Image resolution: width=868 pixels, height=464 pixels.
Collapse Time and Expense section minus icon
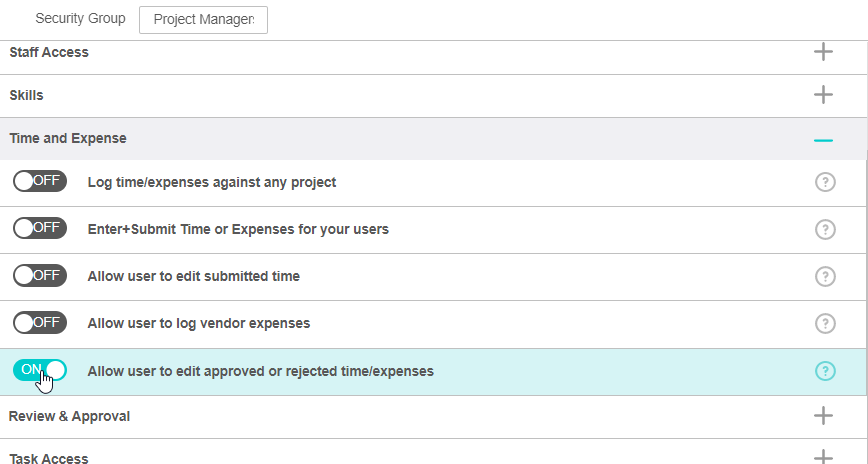click(823, 140)
